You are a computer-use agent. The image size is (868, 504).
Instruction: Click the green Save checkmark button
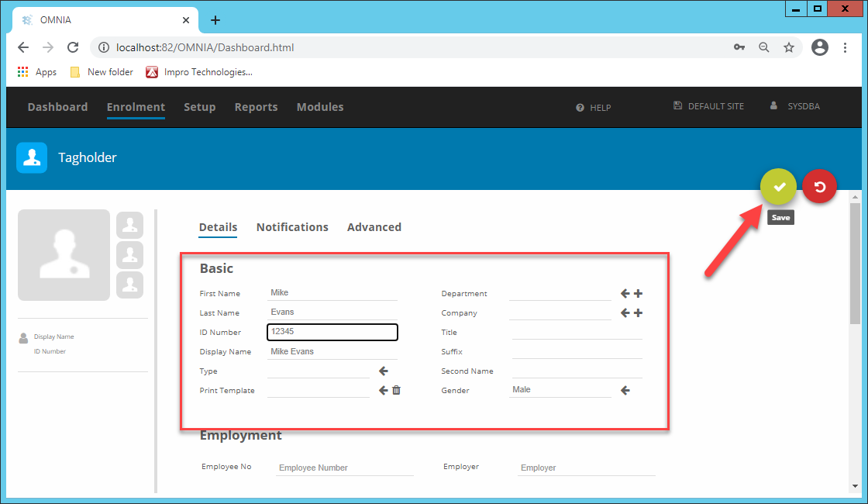[778, 187]
